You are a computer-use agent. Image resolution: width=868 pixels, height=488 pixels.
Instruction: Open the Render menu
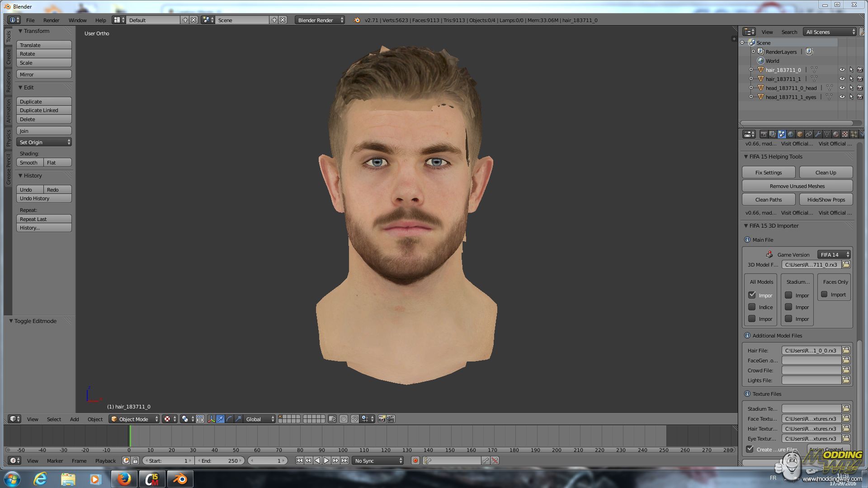click(51, 20)
